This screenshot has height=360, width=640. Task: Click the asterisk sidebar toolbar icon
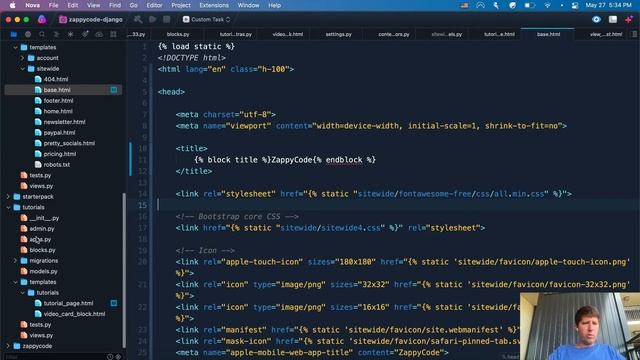(x=70, y=34)
